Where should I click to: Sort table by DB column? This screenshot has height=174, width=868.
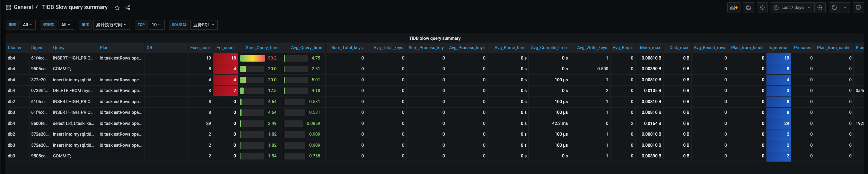(149, 48)
